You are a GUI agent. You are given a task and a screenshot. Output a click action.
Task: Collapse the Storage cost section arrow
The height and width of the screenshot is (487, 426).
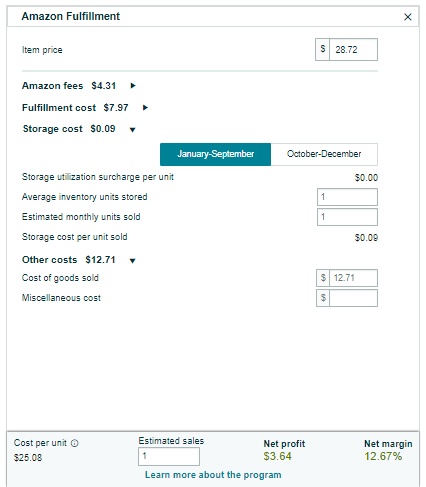pos(132,130)
